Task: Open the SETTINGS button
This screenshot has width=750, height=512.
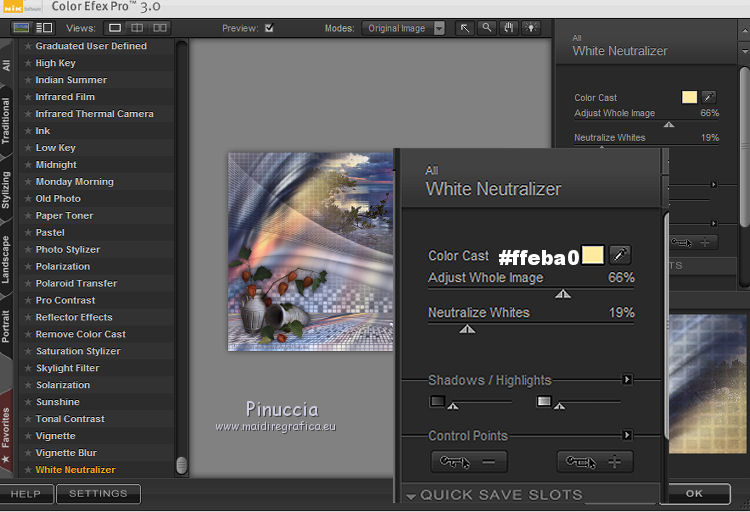Action: click(x=98, y=494)
